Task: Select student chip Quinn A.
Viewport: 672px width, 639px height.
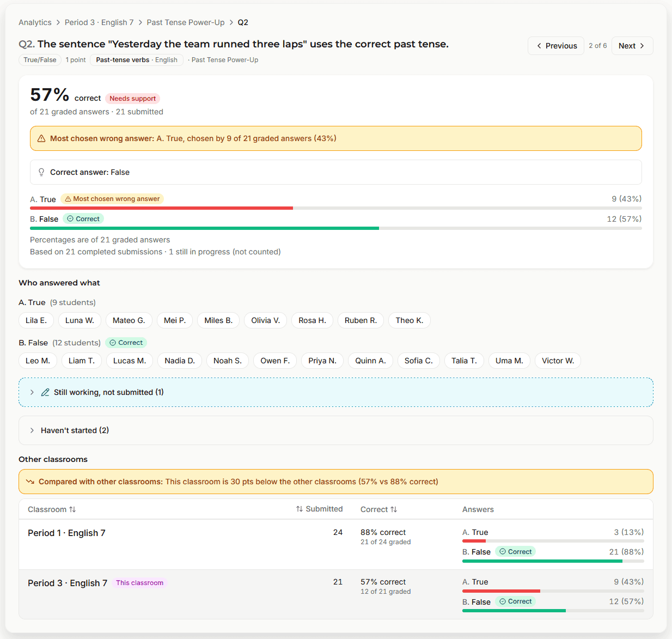Action: [370, 361]
